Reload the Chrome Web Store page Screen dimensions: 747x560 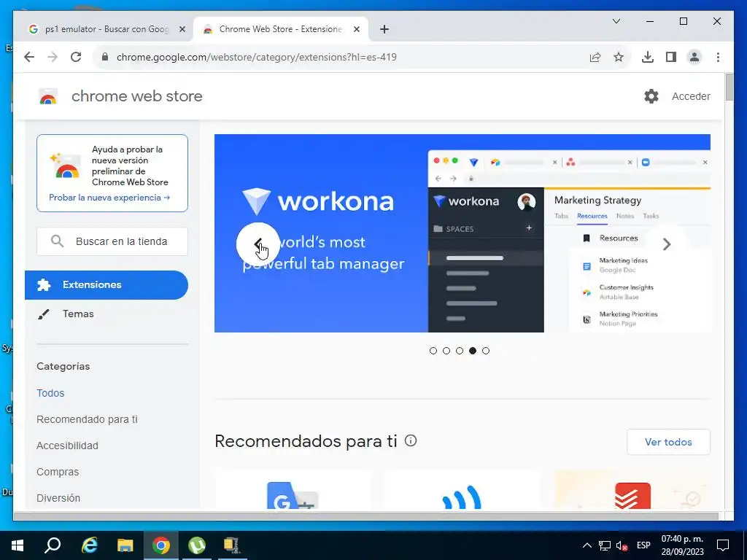tap(76, 57)
